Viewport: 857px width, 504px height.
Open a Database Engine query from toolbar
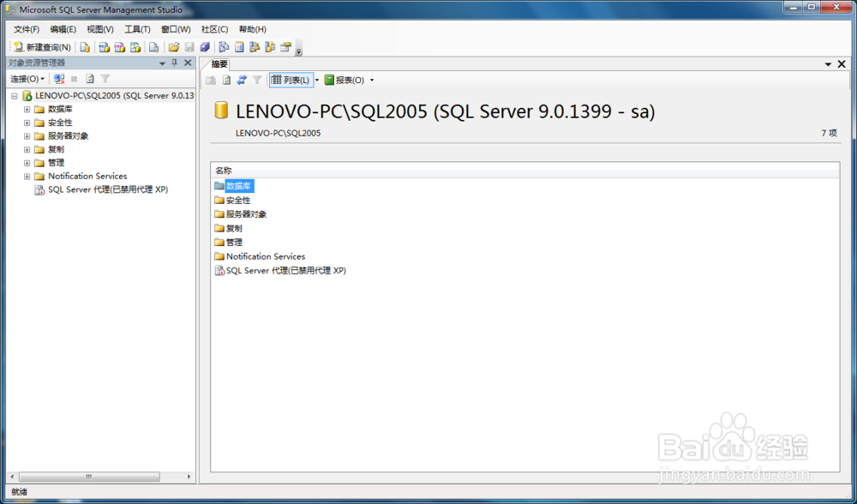(85, 47)
